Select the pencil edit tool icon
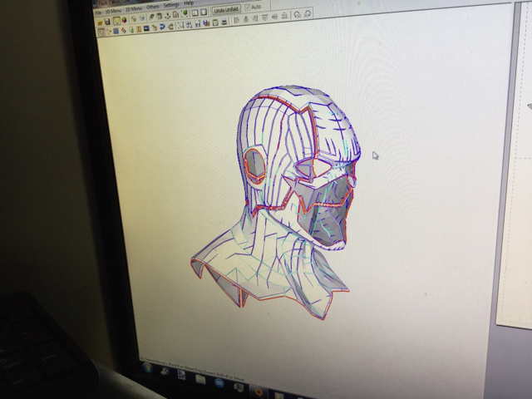 coord(151,17)
